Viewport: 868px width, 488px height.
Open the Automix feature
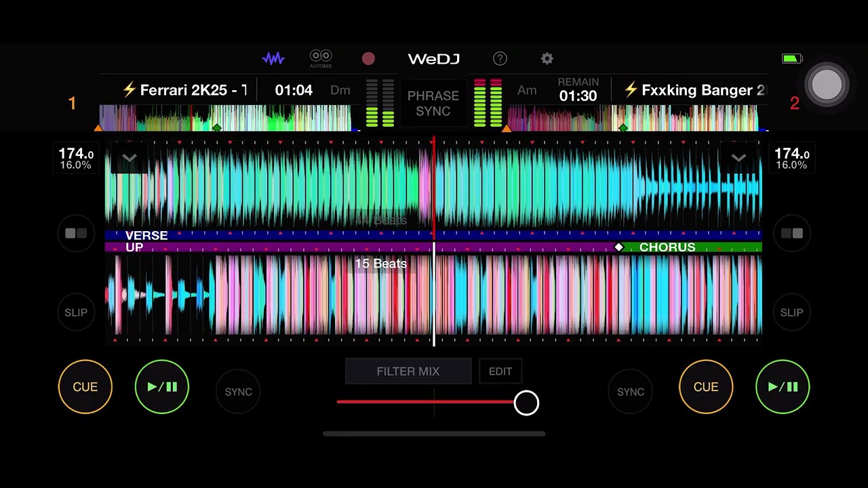click(x=321, y=59)
